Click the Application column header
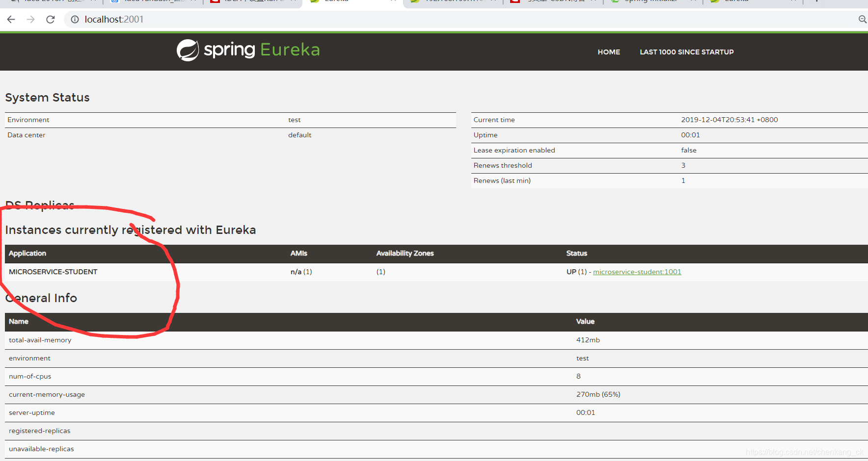Image resolution: width=868 pixels, height=461 pixels. point(27,253)
